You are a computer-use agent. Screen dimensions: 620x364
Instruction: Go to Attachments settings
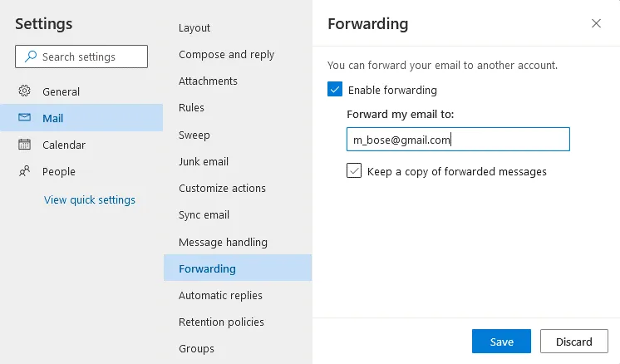point(208,81)
